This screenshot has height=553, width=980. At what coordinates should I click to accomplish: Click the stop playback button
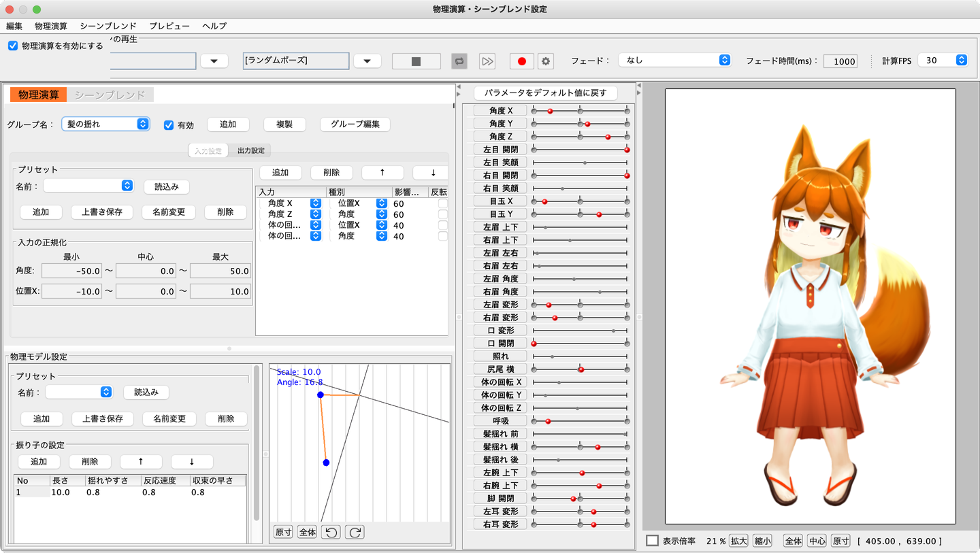[416, 61]
